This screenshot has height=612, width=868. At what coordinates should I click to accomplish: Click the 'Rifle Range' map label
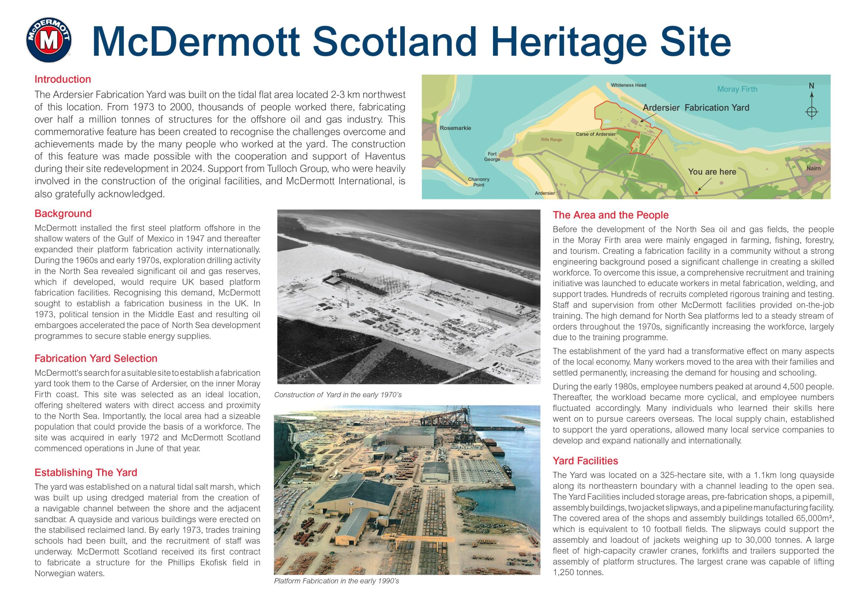pos(552,140)
